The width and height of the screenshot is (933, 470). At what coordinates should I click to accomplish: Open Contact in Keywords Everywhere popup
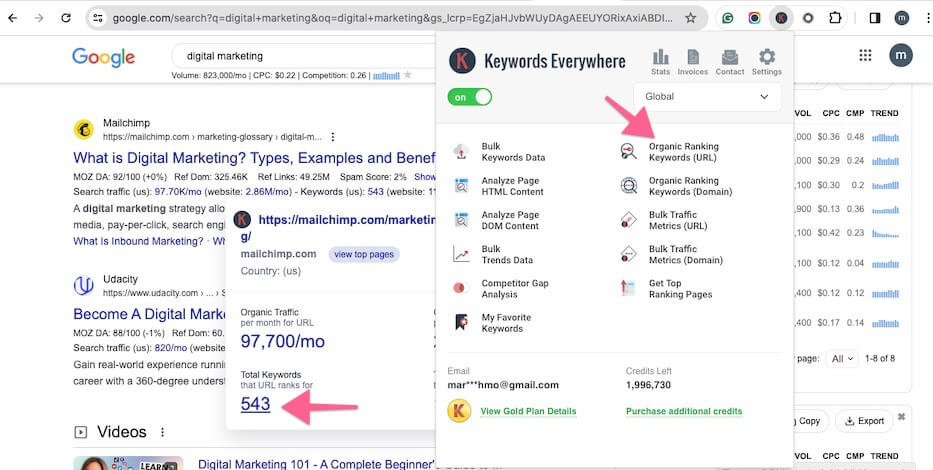coord(730,62)
